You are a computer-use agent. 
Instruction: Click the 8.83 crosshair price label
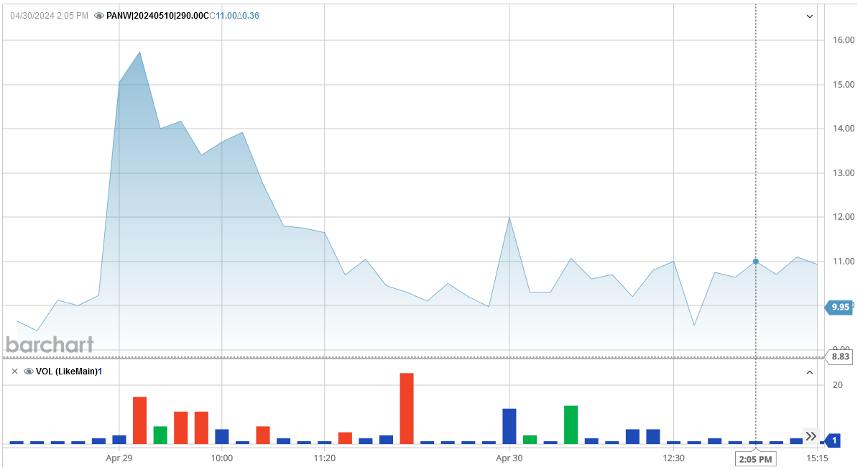pos(840,356)
